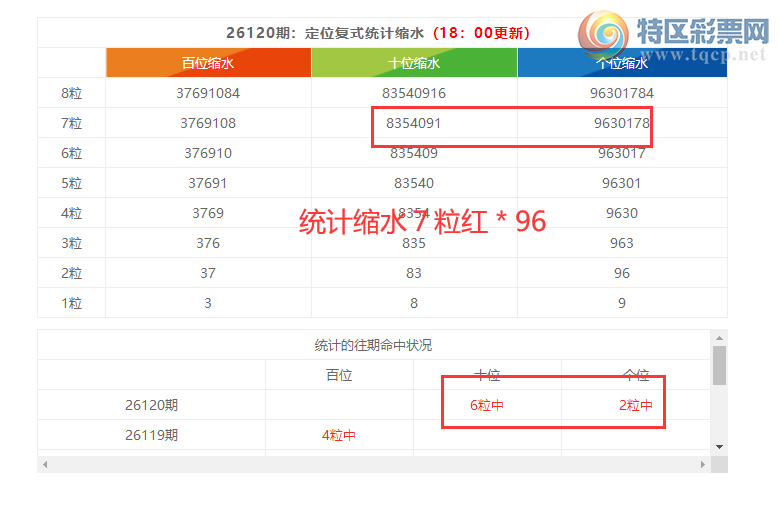Select the 6粒 row label
This screenshot has width=779, height=523.
pyautogui.click(x=72, y=153)
